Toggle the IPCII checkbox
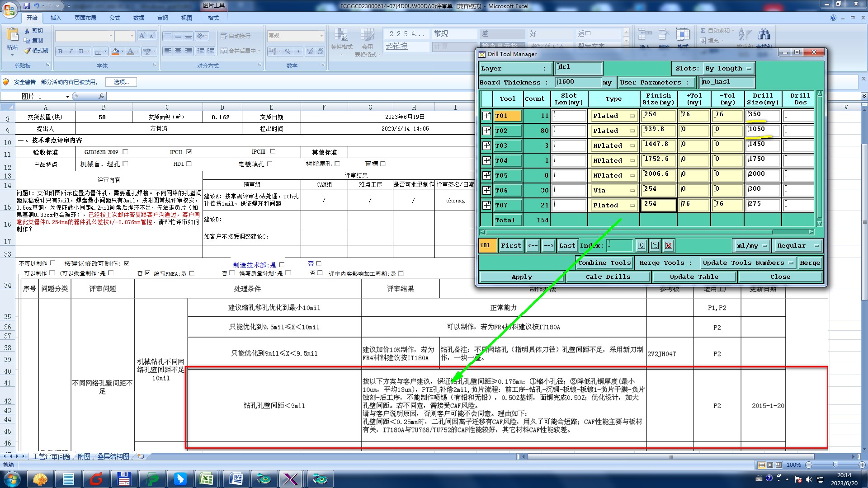 [x=189, y=152]
